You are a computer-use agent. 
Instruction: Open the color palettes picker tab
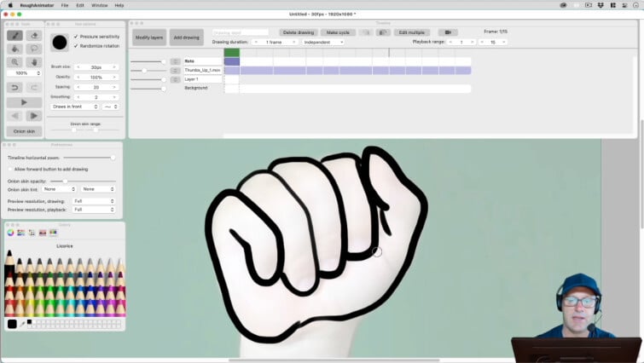(x=32, y=233)
